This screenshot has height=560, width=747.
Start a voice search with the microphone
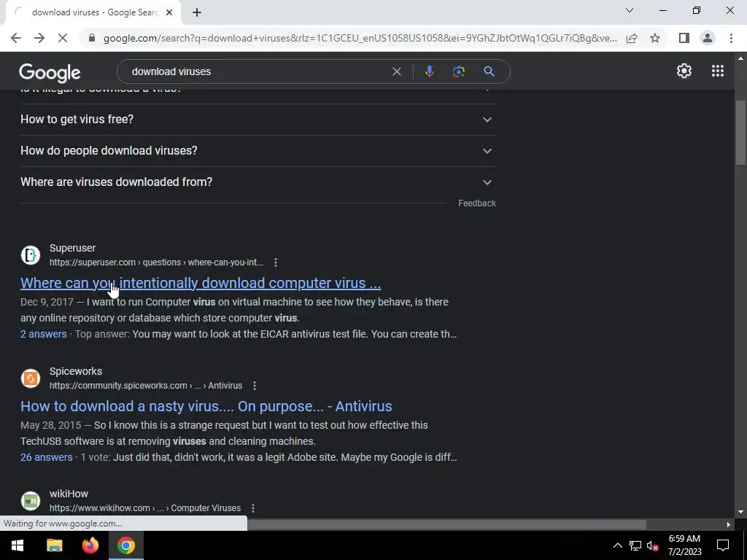point(429,71)
